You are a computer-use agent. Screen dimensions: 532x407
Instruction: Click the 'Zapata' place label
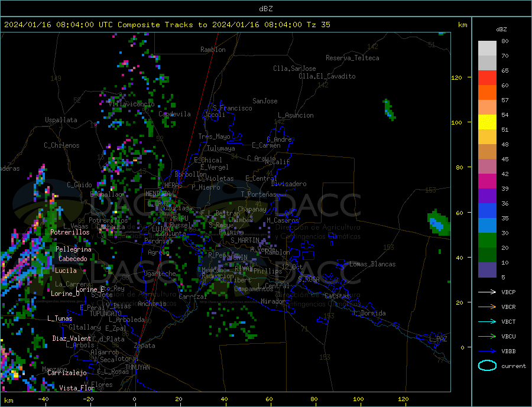145,346
